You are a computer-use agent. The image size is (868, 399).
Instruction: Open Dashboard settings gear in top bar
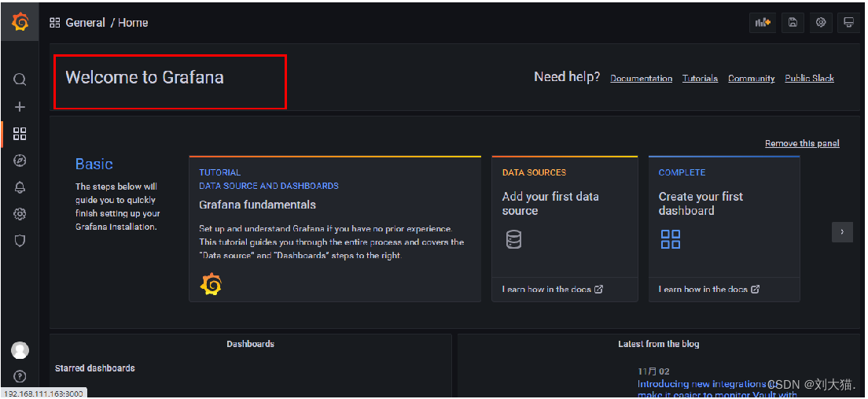click(x=821, y=23)
